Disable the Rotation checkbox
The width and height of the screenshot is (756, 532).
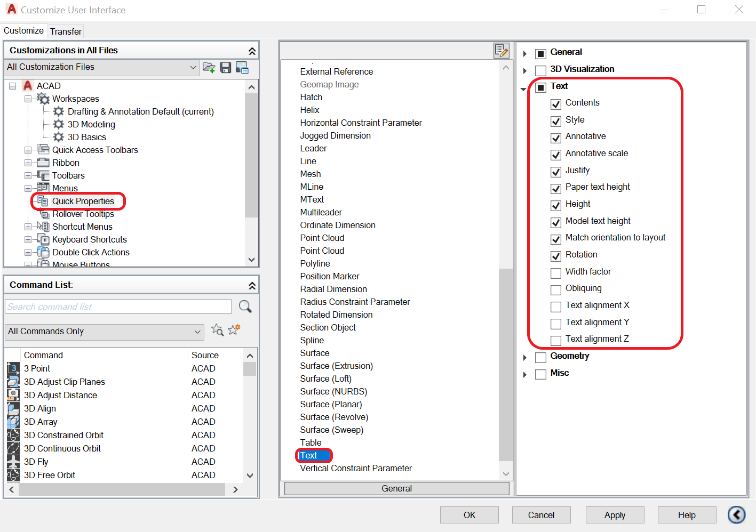point(556,256)
